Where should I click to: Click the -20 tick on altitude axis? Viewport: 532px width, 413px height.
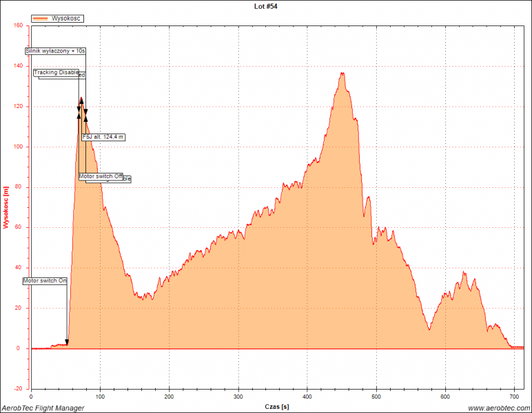coord(19,389)
